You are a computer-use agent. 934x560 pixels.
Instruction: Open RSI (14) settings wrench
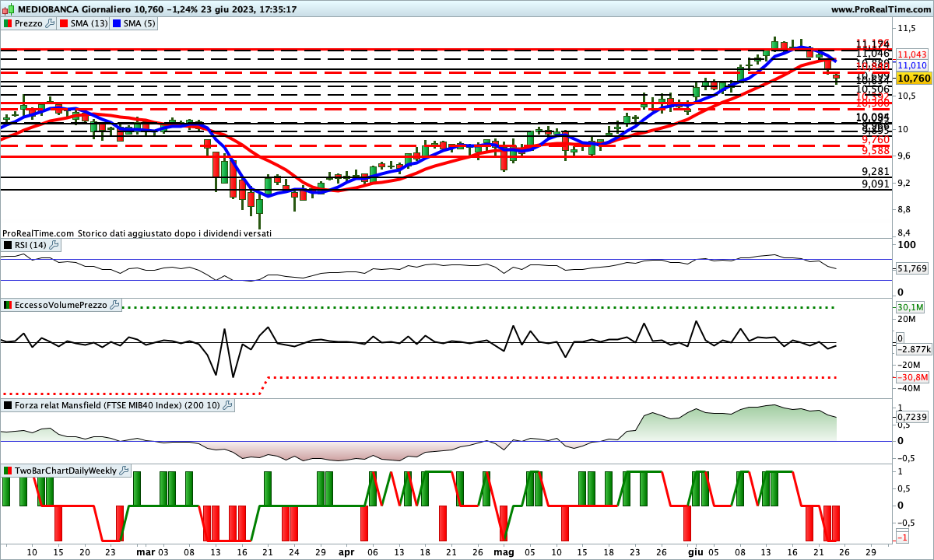54,245
